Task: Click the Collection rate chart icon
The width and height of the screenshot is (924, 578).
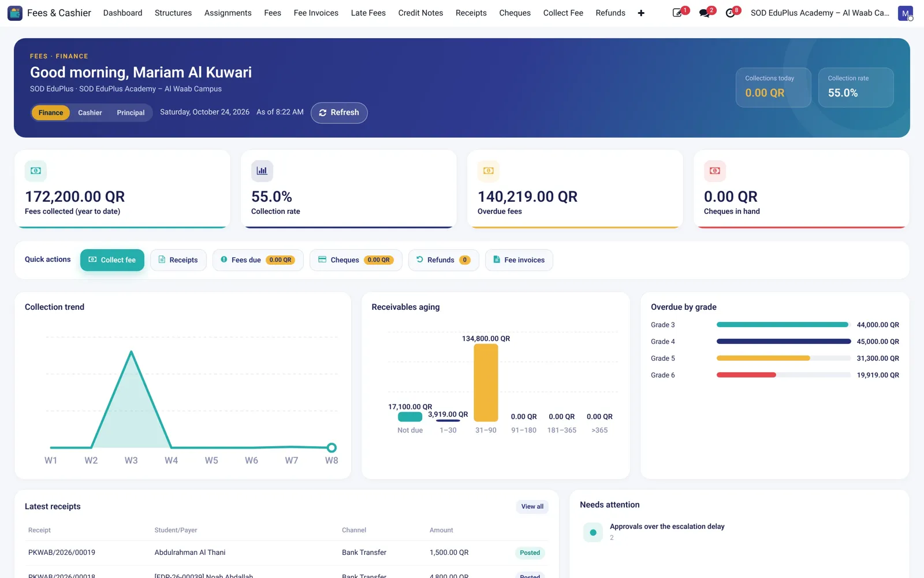Action: click(262, 171)
